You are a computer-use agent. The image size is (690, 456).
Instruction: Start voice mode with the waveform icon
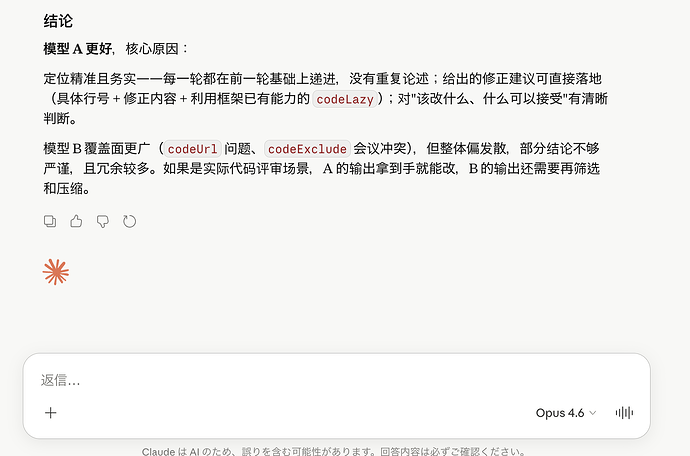click(x=624, y=412)
